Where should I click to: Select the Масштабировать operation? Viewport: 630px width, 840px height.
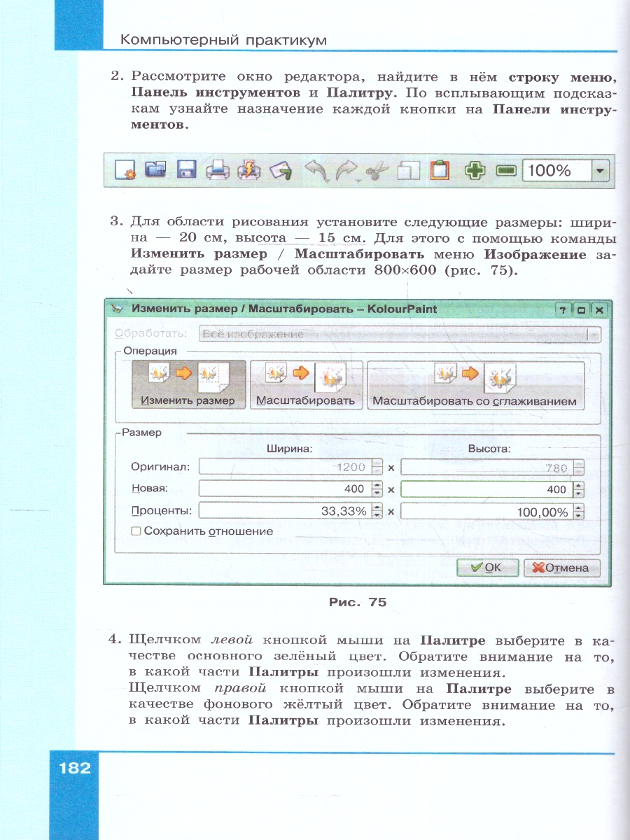pyautogui.click(x=306, y=385)
